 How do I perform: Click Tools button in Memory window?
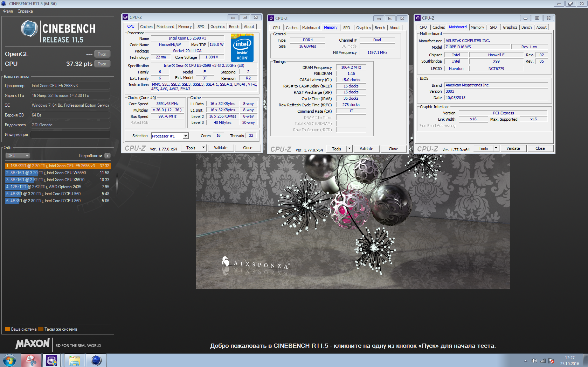click(337, 149)
